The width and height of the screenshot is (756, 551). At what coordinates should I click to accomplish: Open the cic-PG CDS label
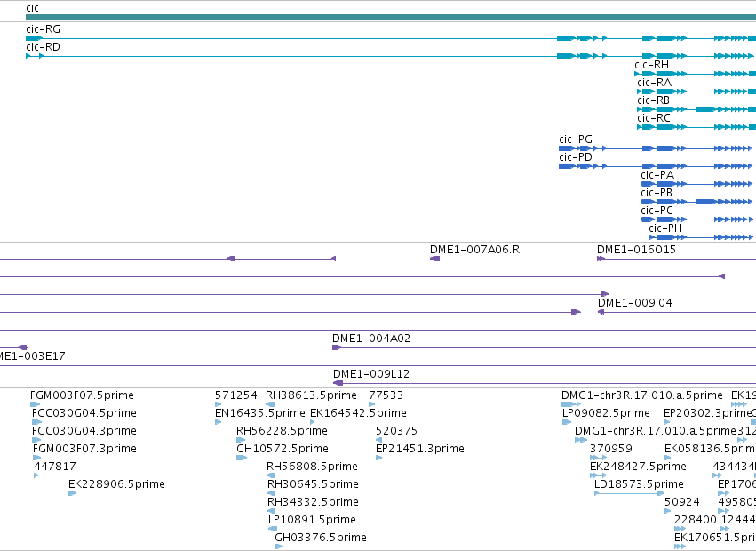pyautogui.click(x=576, y=140)
